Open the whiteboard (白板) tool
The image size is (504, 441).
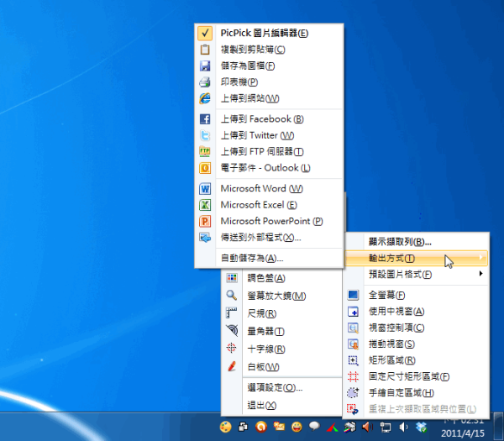coord(262,366)
